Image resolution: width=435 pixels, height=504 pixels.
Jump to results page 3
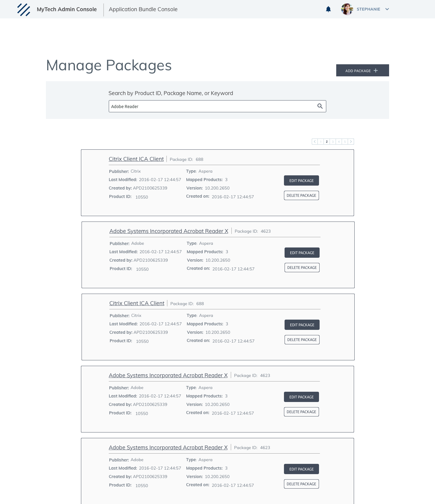(333, 142)
